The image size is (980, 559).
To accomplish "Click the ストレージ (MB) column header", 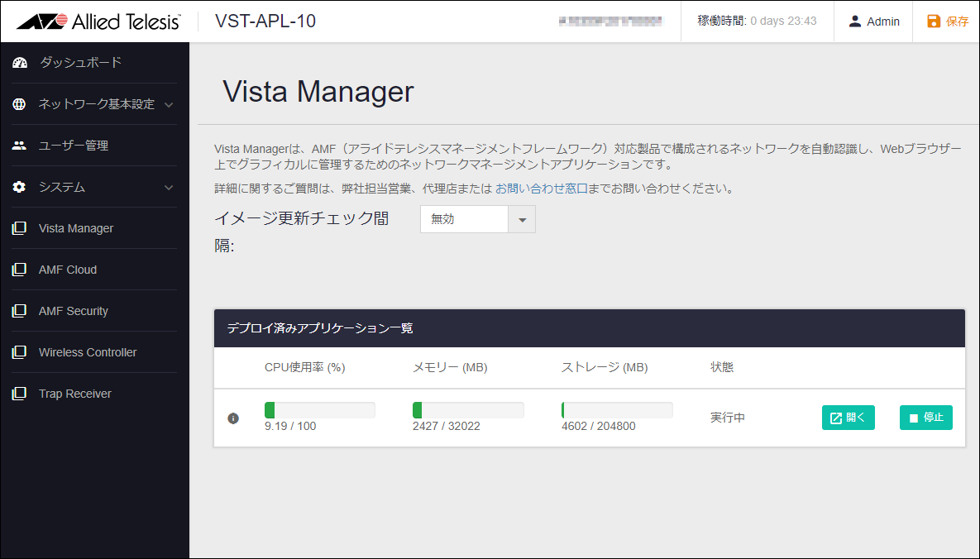I will coord(605,368).
